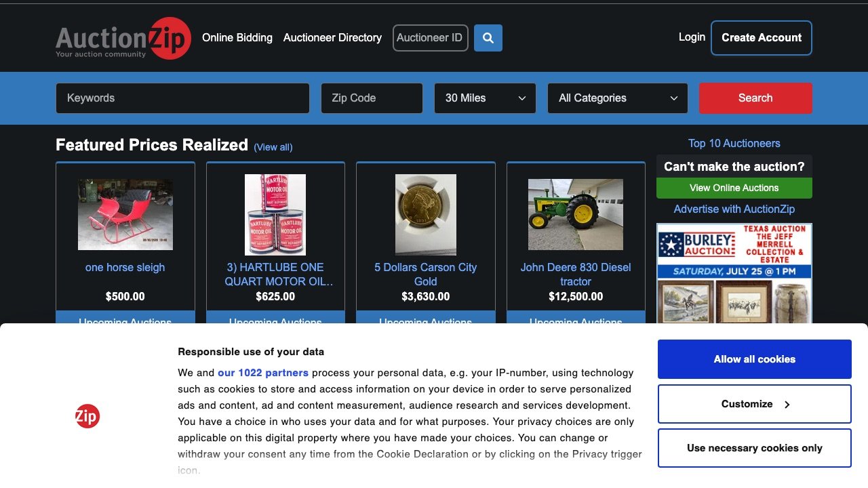
Task: Click the Login link
Action: (692, 37)
